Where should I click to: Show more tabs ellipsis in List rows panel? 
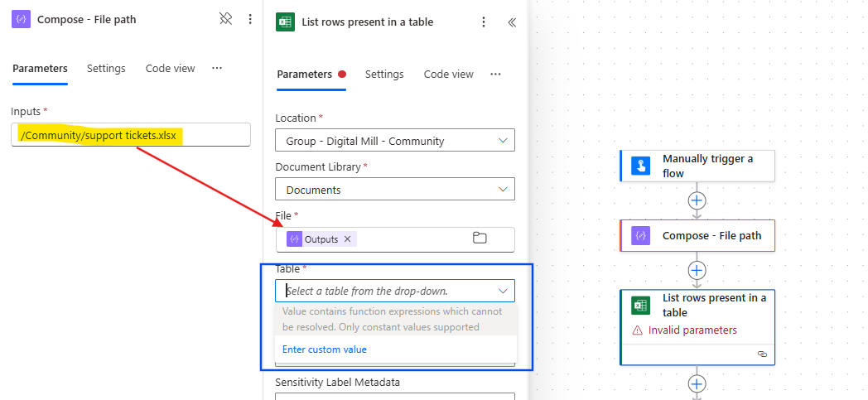click(495, 74)
